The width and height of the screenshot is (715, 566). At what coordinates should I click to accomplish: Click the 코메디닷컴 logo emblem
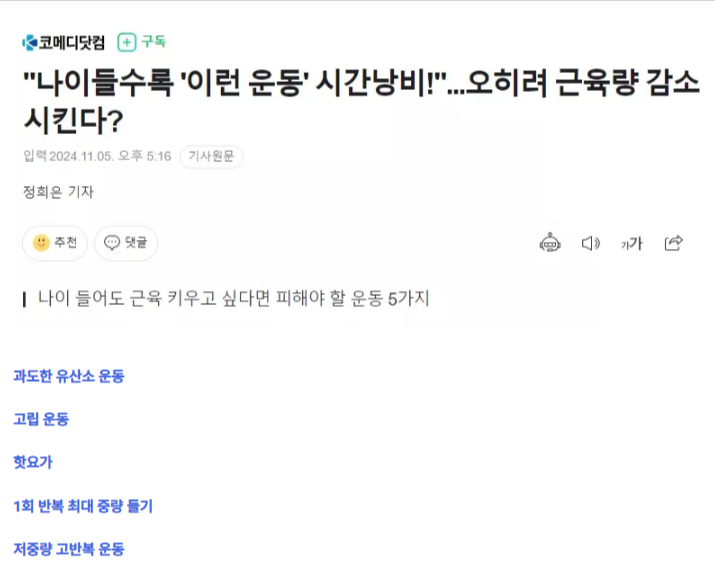pyautogui.click(x=30, y=42)
